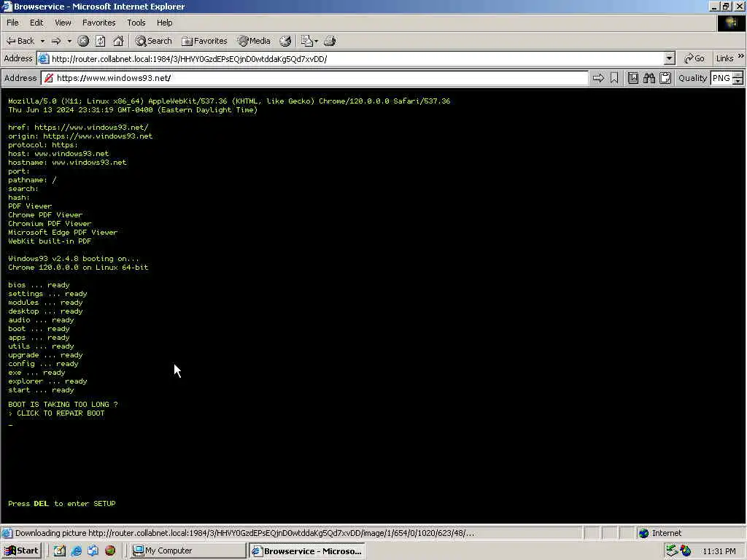The width and height of the screenshot is (747, 560).
Task: Click the IE page icon in the address bar
Action: 43,58
